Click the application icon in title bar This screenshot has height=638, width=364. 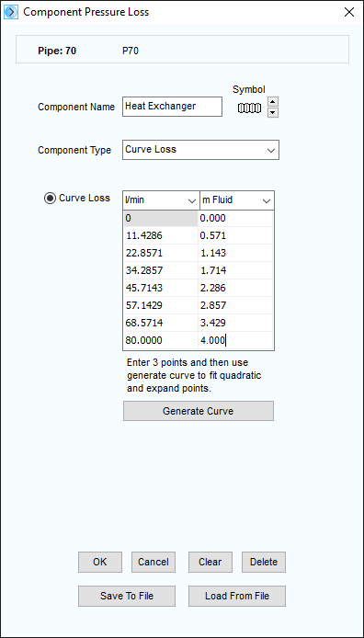[x=11, y=12]
